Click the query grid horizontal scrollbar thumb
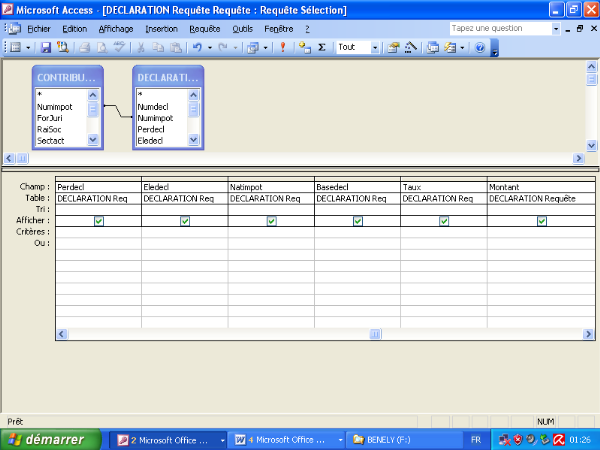The height and width of the screenshot is (450, 600). click(x=376, y=335)
